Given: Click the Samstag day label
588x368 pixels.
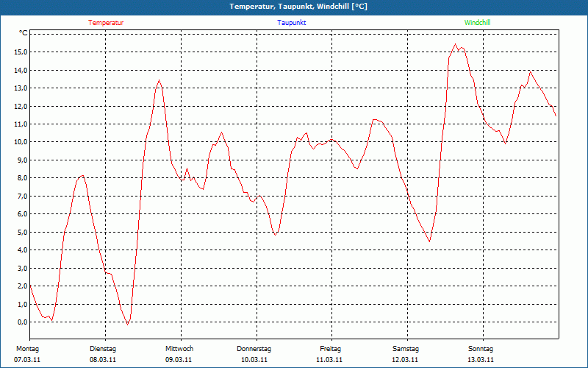Looking at the screenshot, I should click(406, 349).
